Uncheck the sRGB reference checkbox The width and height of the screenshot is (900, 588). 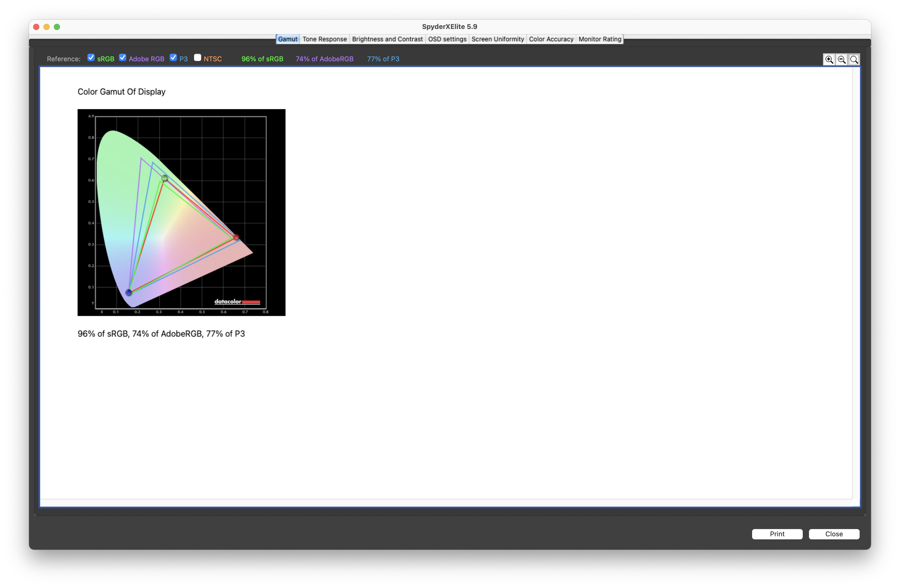tap(91, 57)
